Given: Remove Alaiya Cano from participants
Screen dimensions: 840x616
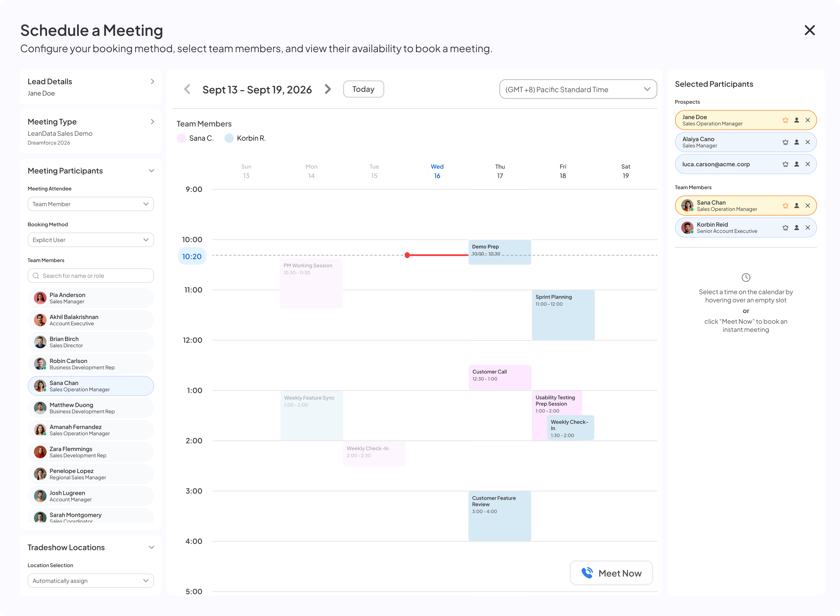Looking at the screenshot, I should [x=808, y=142].
